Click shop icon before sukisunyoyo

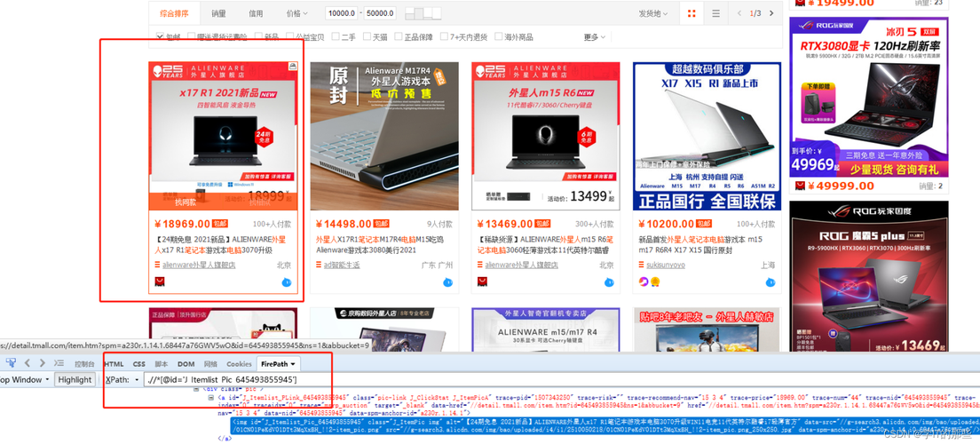click(x=641, y=265)
